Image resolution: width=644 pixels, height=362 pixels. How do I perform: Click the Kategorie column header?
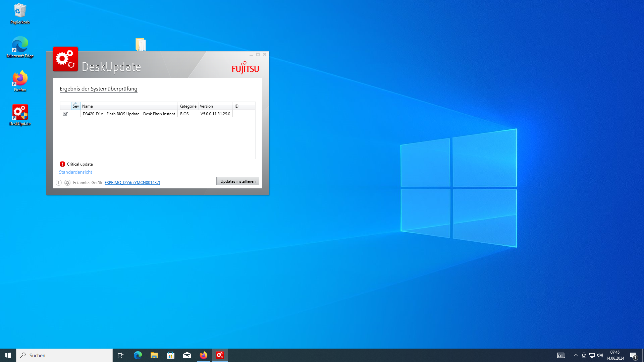[x=188, y=106]
